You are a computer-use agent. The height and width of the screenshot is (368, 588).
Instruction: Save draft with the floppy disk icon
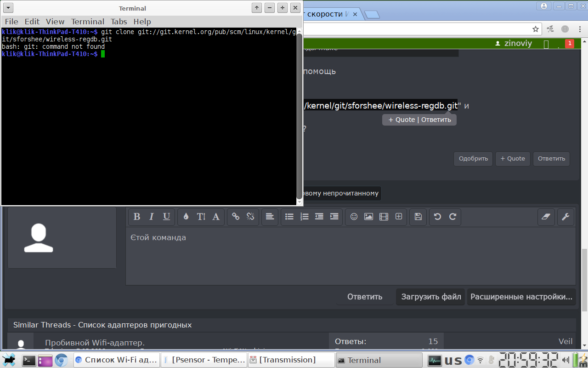click(x=418, y=217)
